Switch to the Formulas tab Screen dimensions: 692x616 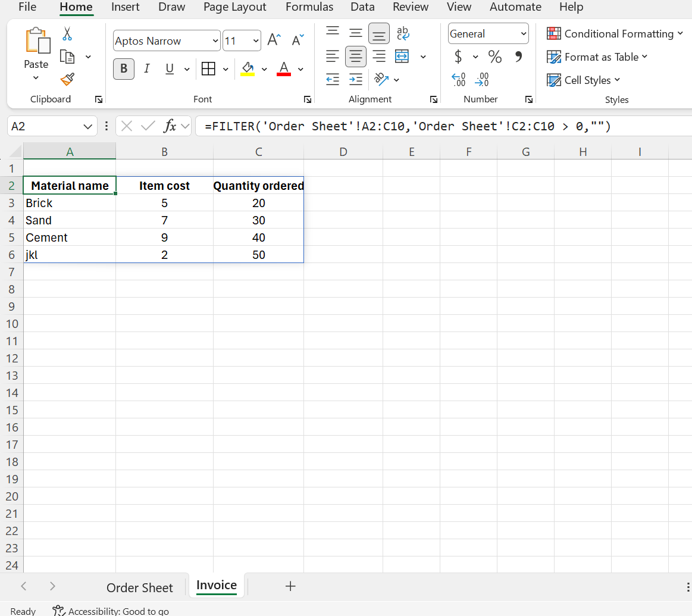[309, 7]
